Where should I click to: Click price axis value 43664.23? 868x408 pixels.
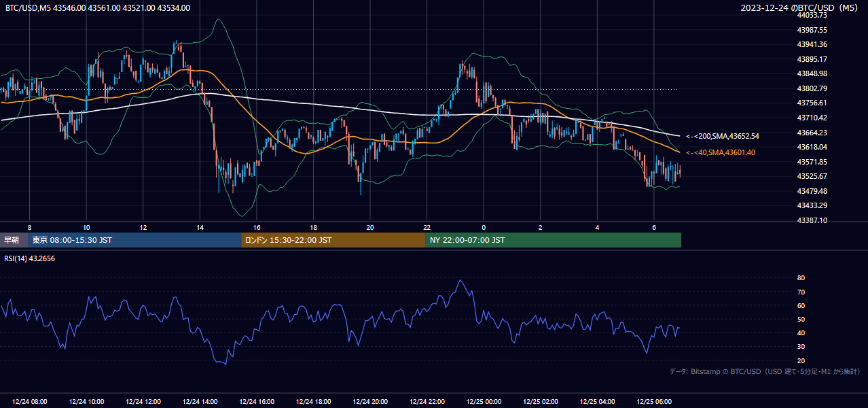pyautogui.click(x=812, y=133)
